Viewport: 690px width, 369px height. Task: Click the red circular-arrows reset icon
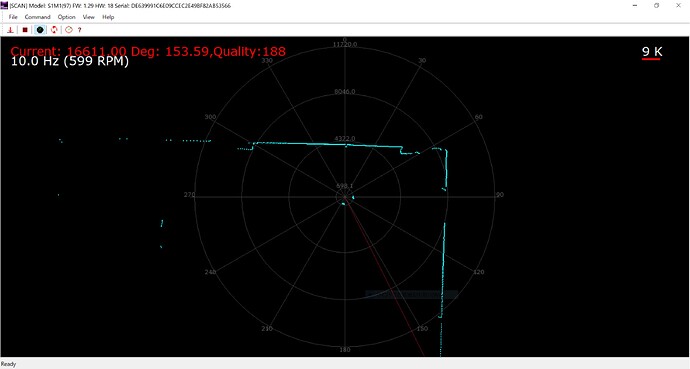point(54,30)
